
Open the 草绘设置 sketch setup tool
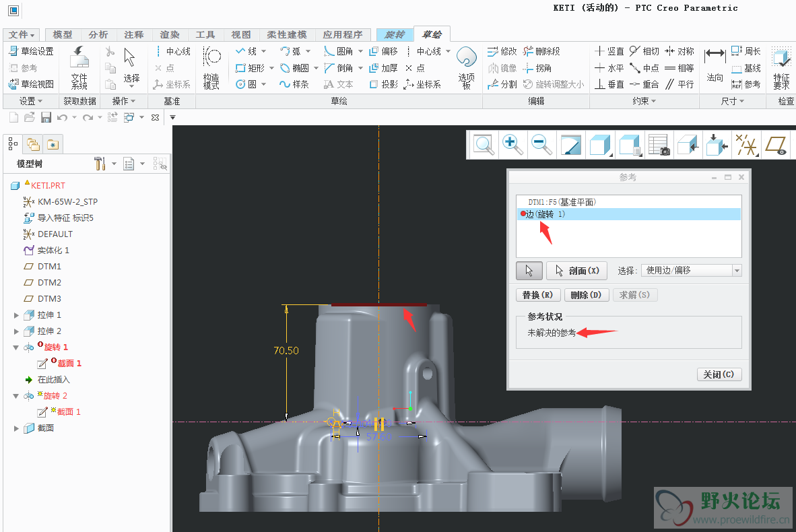pos(31,51)
